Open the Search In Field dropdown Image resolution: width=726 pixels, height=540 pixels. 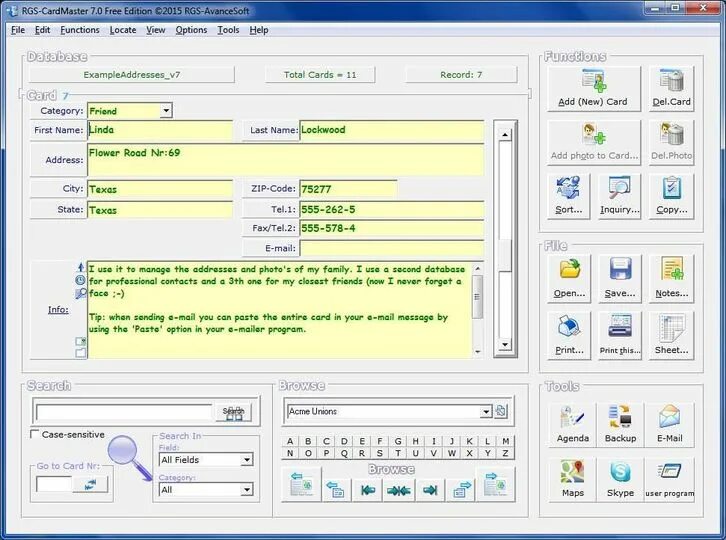click(247, 459)
